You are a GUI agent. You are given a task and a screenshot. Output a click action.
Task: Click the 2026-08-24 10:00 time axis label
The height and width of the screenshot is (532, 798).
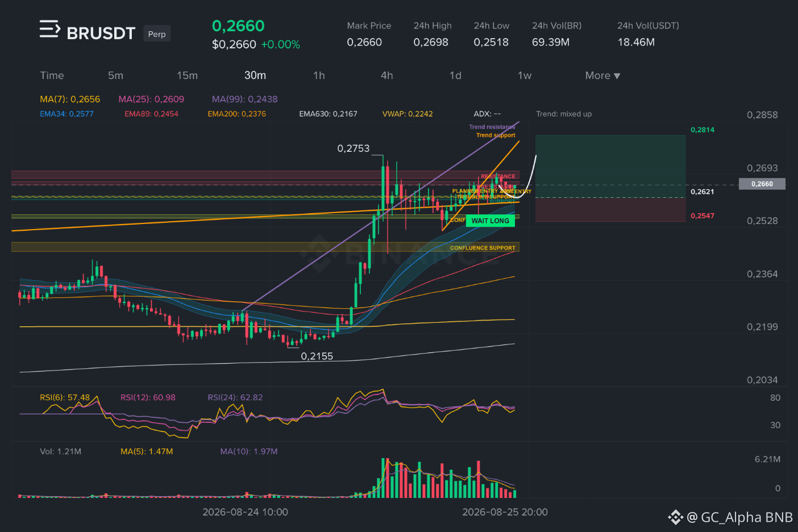coord(245,512)
